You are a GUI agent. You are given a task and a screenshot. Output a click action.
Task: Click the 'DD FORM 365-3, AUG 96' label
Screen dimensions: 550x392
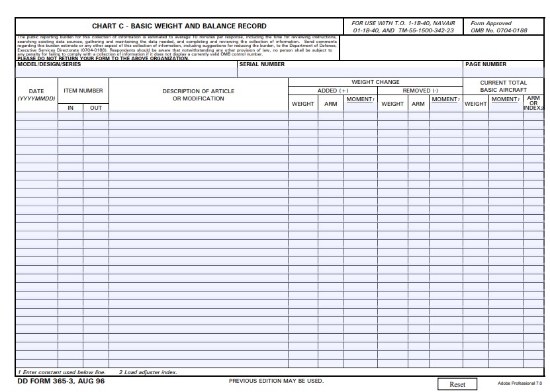[x=61, y=381]
